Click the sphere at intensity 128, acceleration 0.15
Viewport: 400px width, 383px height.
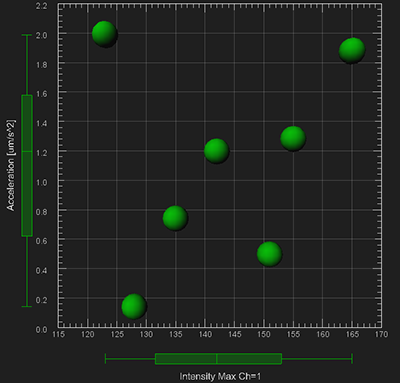click(134, 306)
